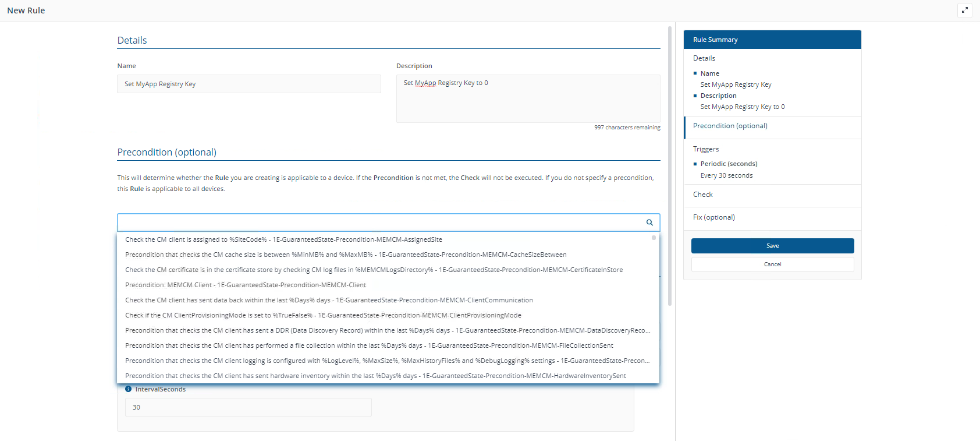Click the IntervalSeconds info icon
Image resolution: width=980 pixels, height=441 pixels.
pos(128,389)
